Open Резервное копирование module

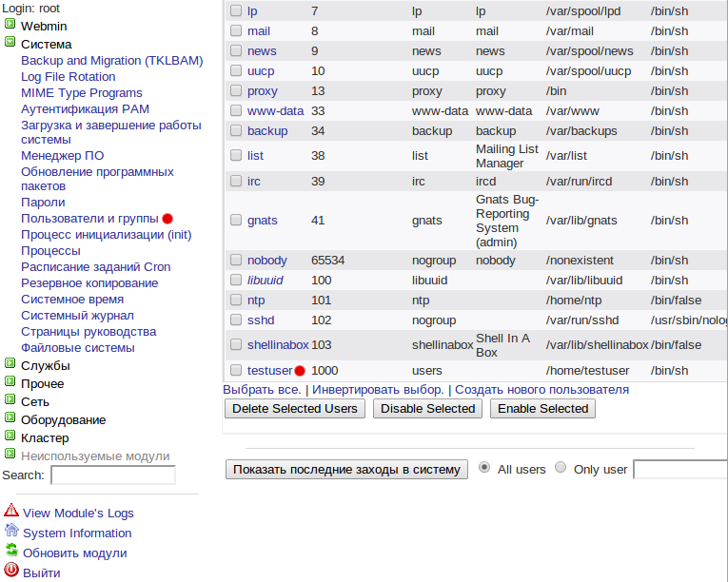coord(89,283)
